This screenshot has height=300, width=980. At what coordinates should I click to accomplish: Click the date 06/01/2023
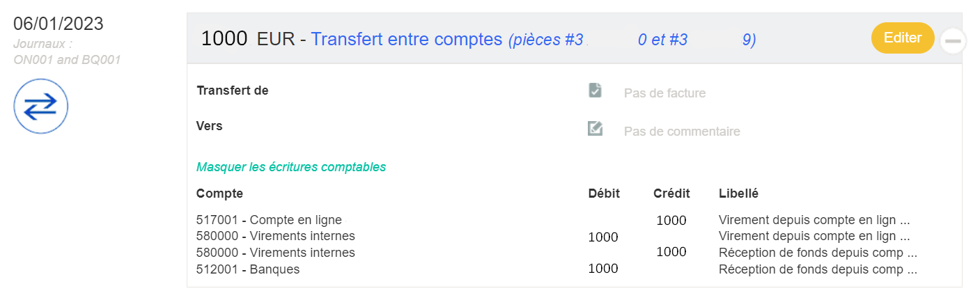[x=59, y=23]
